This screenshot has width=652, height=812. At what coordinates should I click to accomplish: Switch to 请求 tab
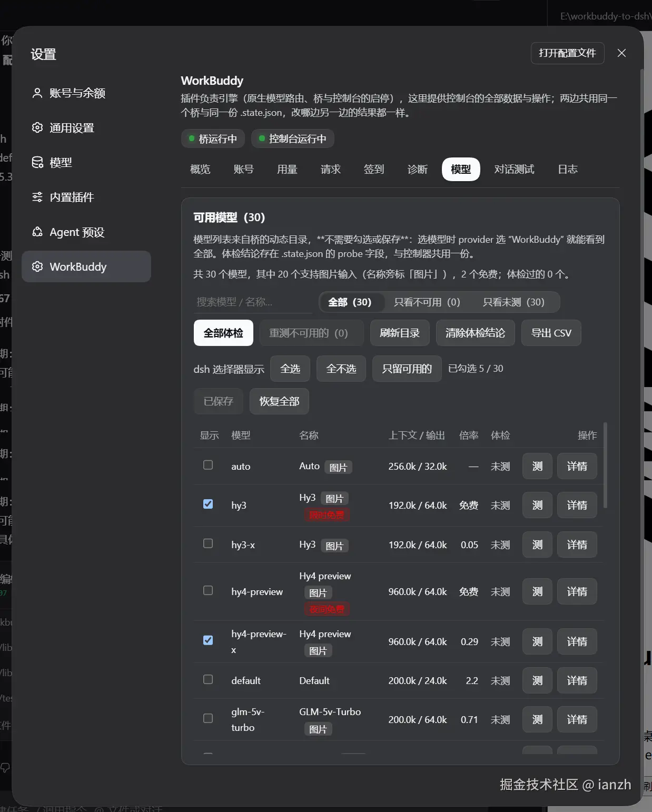(331, 169)
